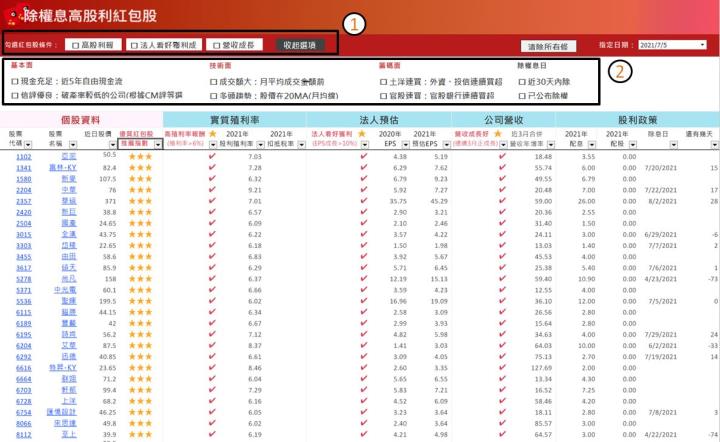
Task: Open the 營收年增率 column filter dropdown
Action: click(x=551, y=145)
